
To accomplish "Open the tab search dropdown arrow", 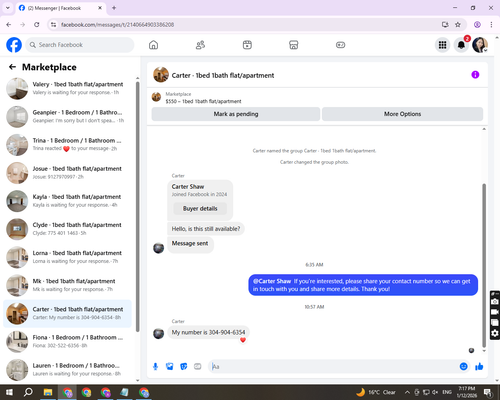I will tap(8, 8).
